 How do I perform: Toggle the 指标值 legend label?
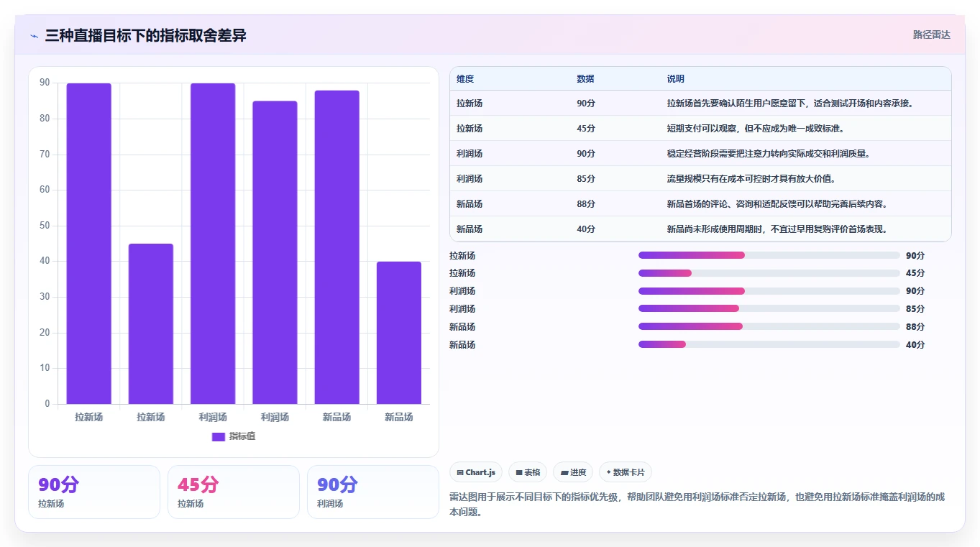pyautogui.click(x=242, y=436)
